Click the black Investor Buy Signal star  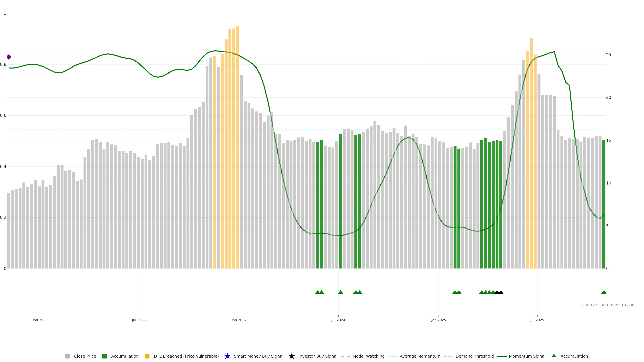[292, 356]
